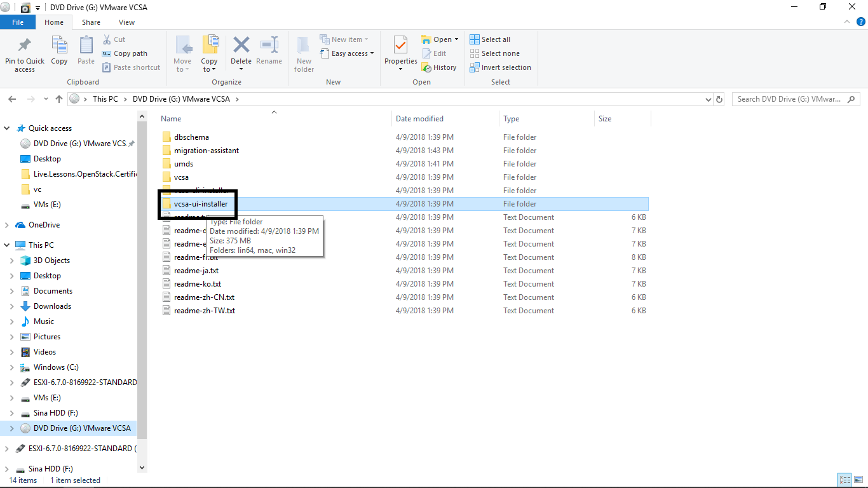
Task: Click navigation pane scrollbar down arrow
Action: 142,467
